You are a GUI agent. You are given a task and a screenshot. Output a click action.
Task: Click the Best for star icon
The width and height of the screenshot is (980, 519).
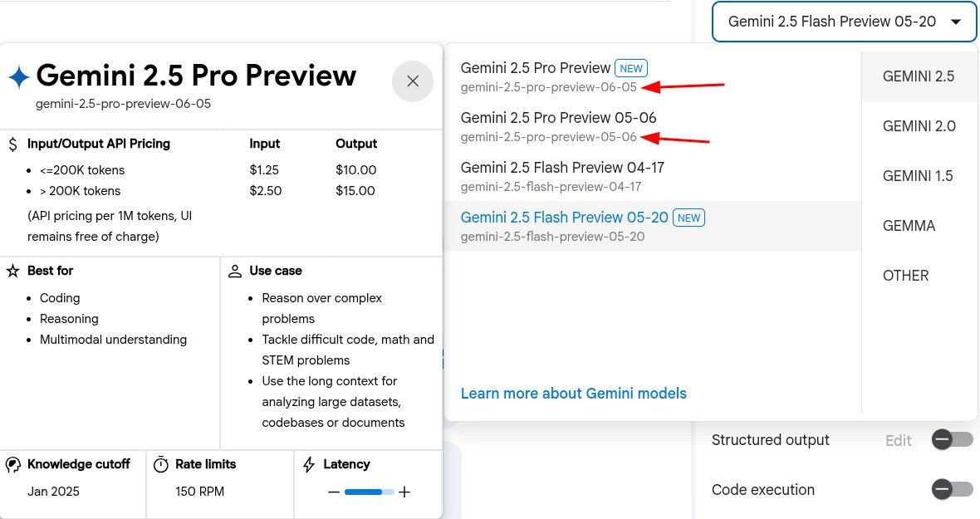pyautogui.click(x=12, y=271)
